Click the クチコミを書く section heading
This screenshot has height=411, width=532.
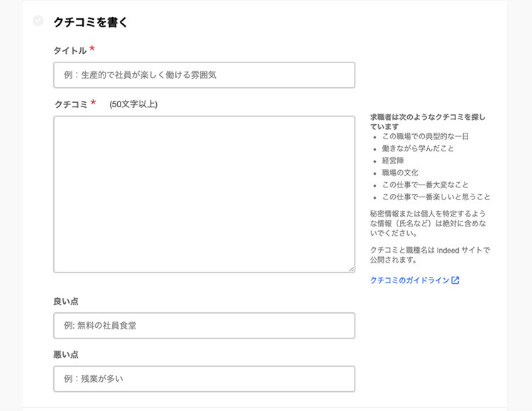[x=91, y=22]
